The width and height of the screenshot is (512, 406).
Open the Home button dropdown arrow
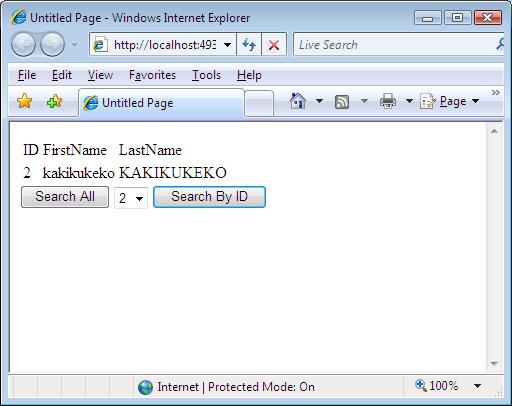[319, 101]
